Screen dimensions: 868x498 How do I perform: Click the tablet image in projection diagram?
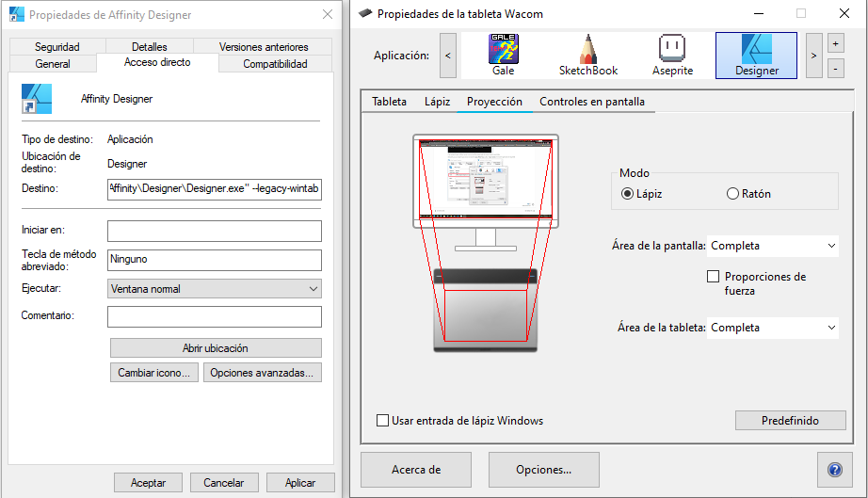point(486,310)
